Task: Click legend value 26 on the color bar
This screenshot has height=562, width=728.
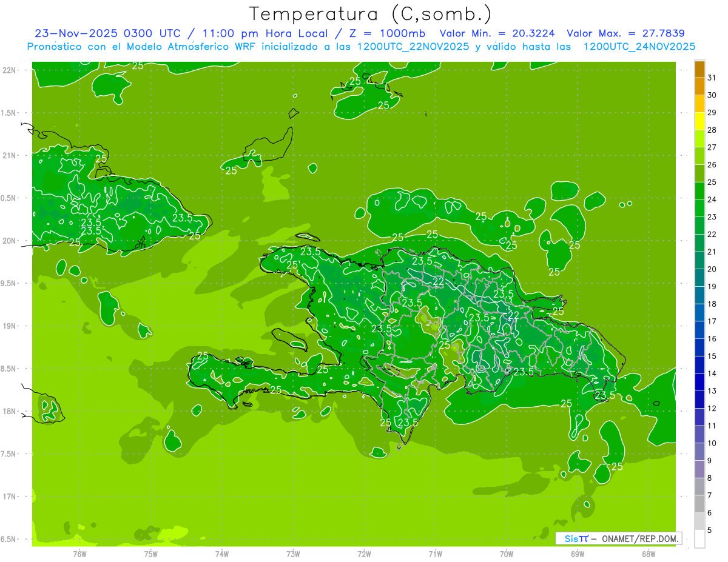Action: coord(712,164)
